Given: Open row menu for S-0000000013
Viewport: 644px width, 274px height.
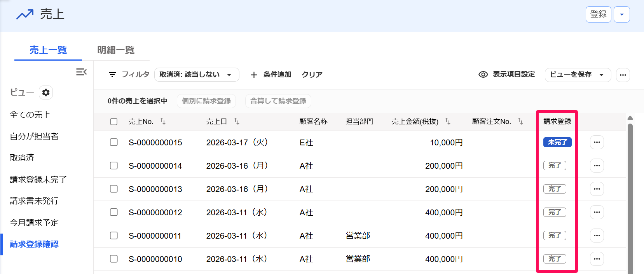Looking at the screenshot, I should [x=597, y=189].
